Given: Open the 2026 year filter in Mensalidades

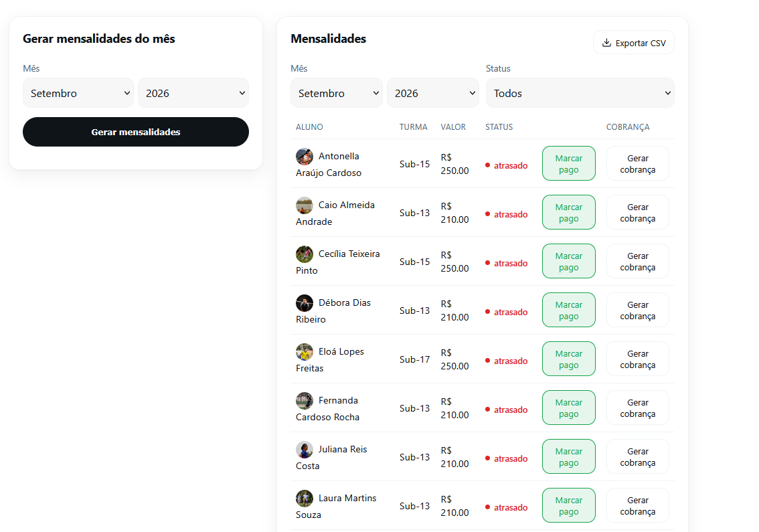Looking at the screenshot, I should pos(433,93).
